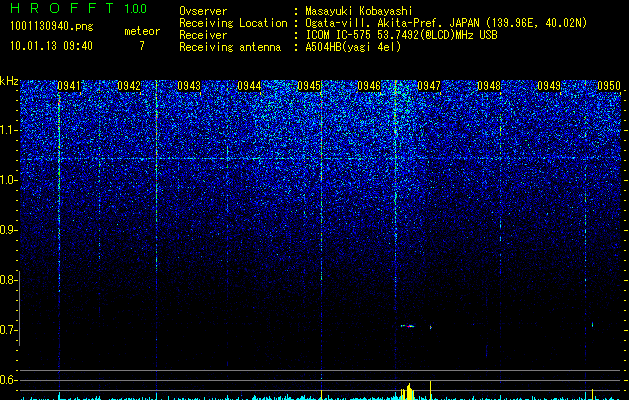Click the 0.9 frequency axis label

pos(9,230)
